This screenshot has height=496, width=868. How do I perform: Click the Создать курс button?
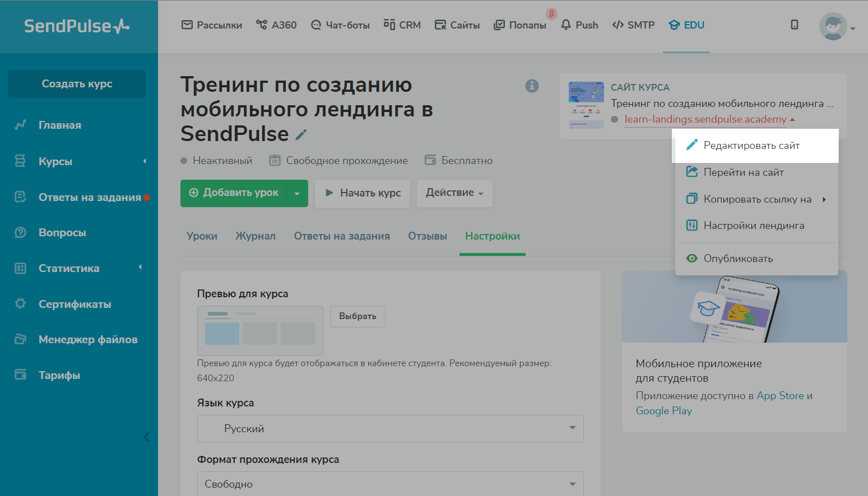pos(77,84)
